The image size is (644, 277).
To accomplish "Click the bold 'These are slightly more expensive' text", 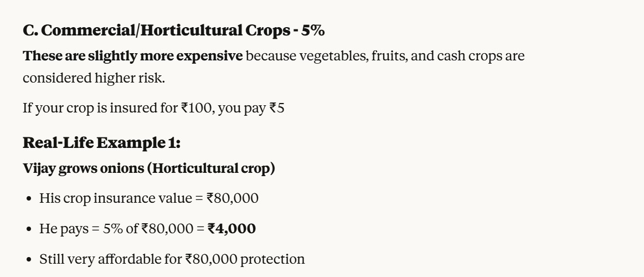I will tap(132, 56).
